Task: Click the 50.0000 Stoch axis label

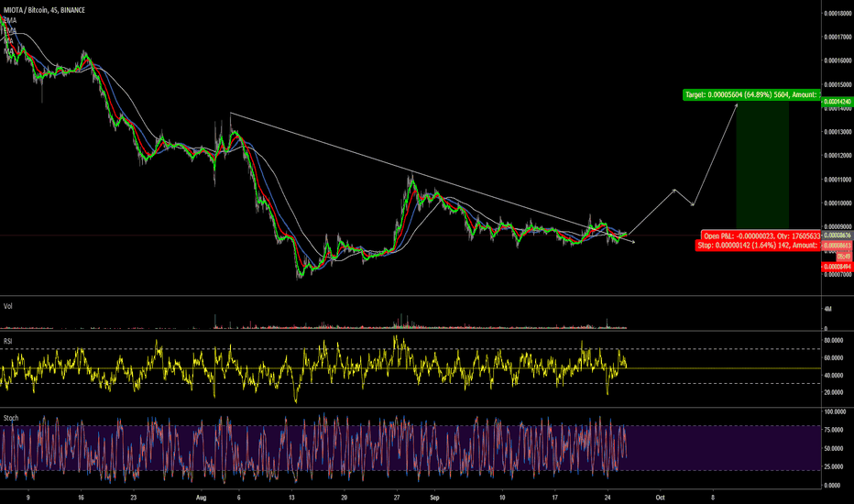Action: [834, 448]
